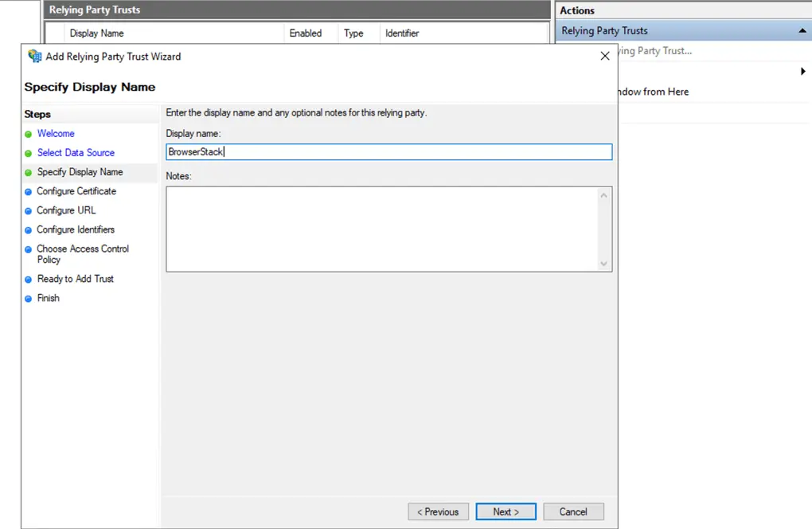
Task: Click inside the Notes text area
Action: (382, 229)
